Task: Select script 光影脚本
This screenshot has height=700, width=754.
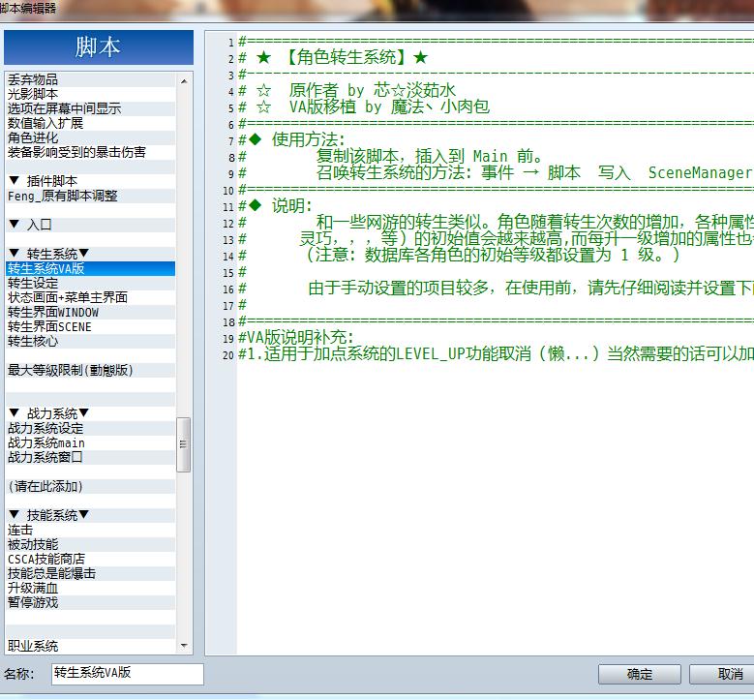Action: [x=90, y=94]
